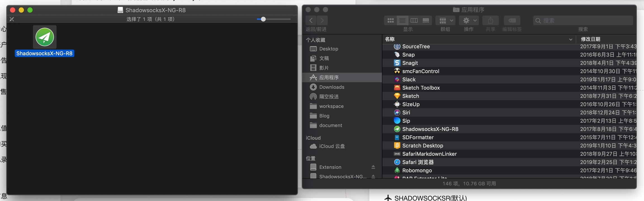Image resolution: width=644 pixels, height=201 pixels.
Task: Switch Finder to icon view
Action: click(390, 20)
